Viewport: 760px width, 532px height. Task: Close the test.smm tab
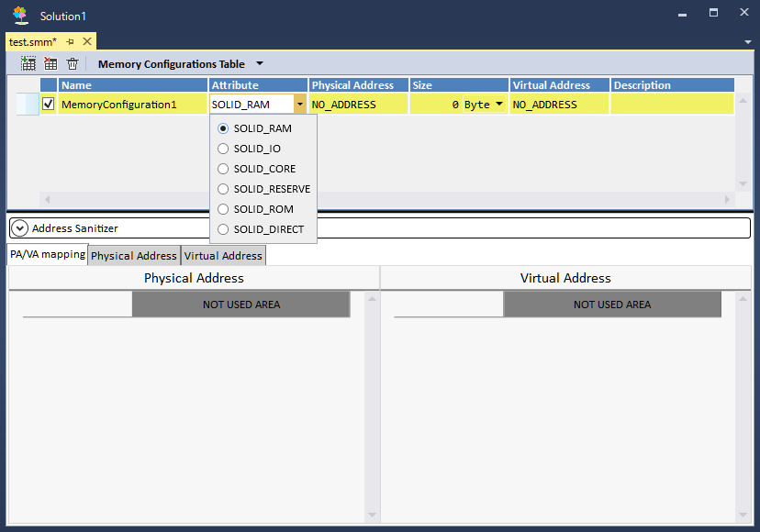point(87,42)
